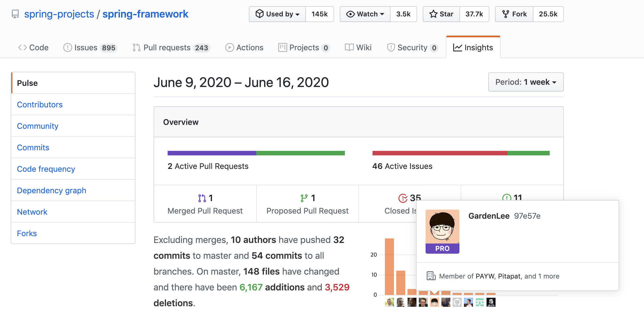Open the Contributors sidebar link
Image resolution: width=644 pixels, height=326 pixels.
coord(40,105)
